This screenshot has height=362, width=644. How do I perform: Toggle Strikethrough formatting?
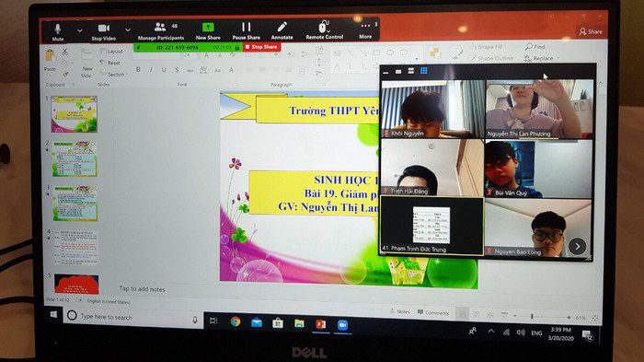click(190, 70)
